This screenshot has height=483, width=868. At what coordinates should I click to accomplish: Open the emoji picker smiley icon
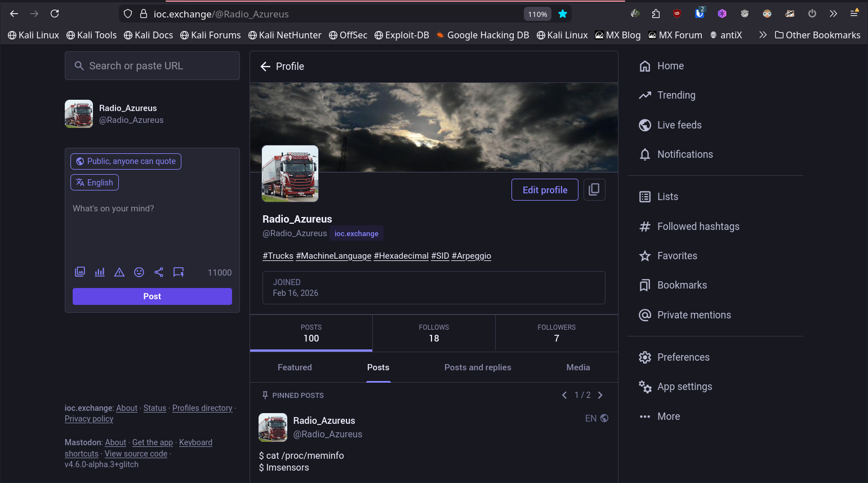click(139, 272)
